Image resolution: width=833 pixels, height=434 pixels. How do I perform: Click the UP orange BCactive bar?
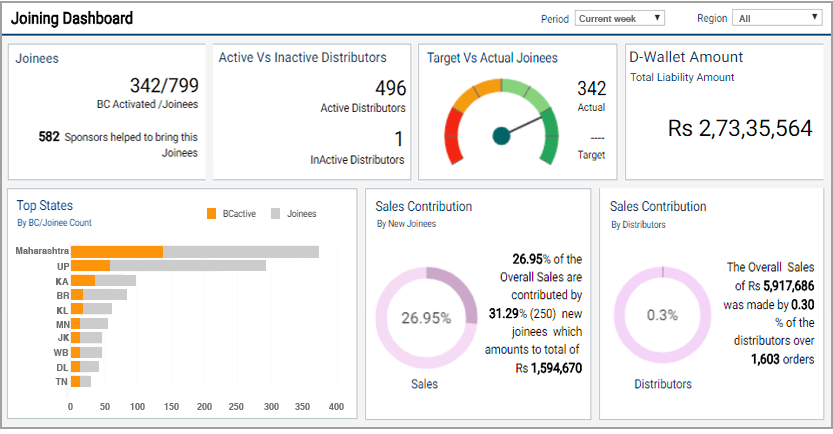[90, 266]
